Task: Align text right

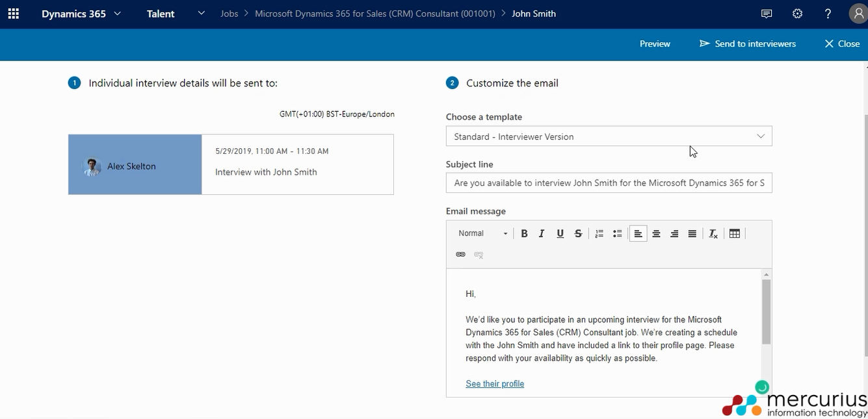Action: click(674, 234)
